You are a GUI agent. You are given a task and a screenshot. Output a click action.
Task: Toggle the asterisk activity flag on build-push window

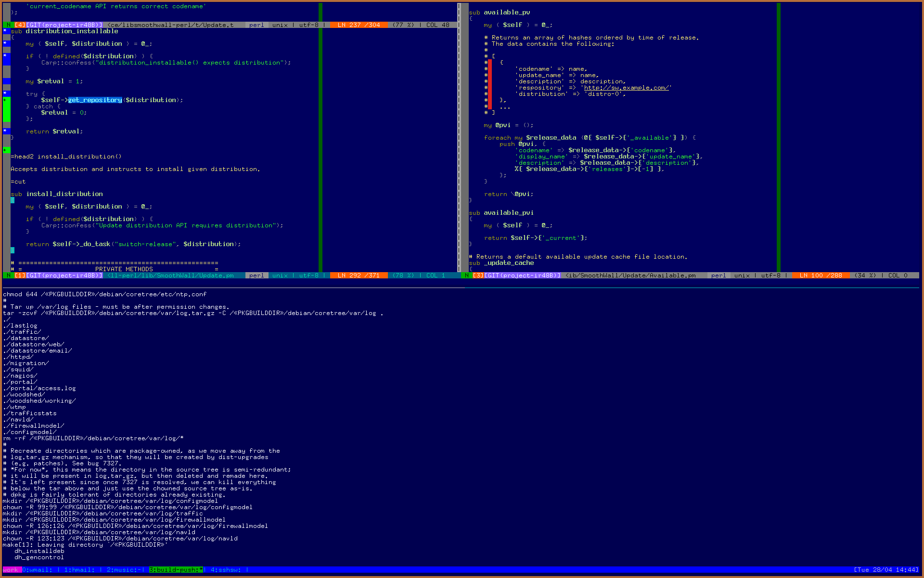tap(202, 569)
